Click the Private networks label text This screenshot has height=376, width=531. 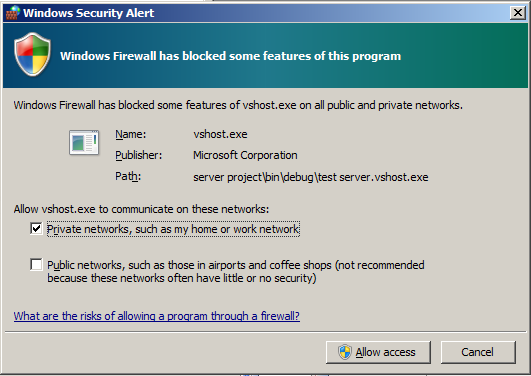coord(173,229)
